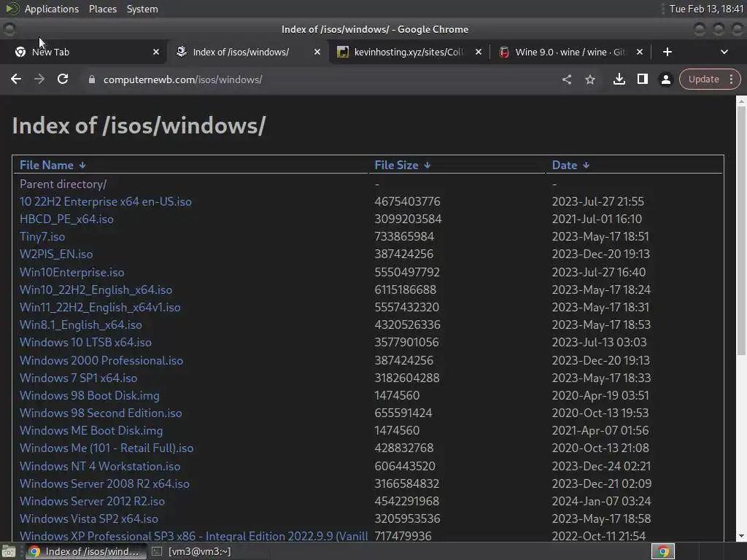Viewport: 747px width, 560px height.
Task: Click the show desktop icon in taskbar
Action: coord(9,551)
